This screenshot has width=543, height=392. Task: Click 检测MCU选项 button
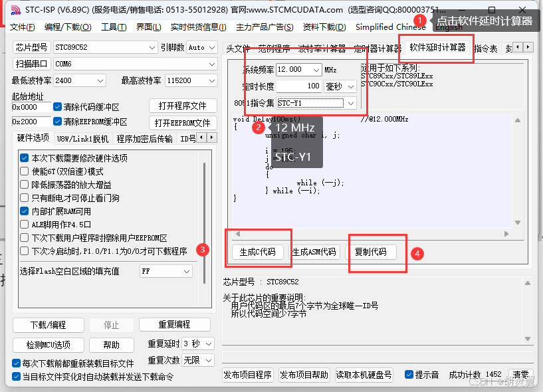[48, 345]
